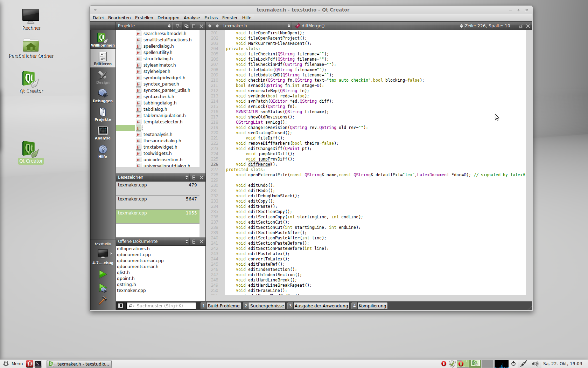588x368 pixels.
Task: Show the Kompilierung output pane
Action: [x=369, y=306]
